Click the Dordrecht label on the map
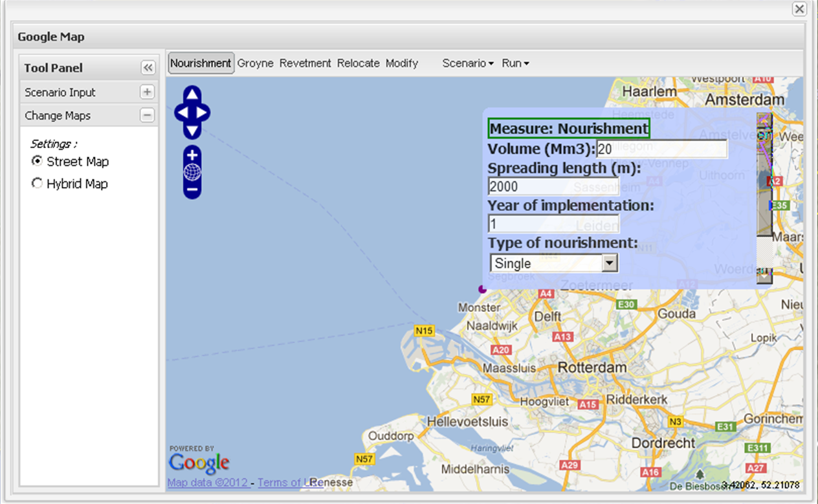Image resolution: width=818 pixels, height=504 pixels. click(663, 444)
